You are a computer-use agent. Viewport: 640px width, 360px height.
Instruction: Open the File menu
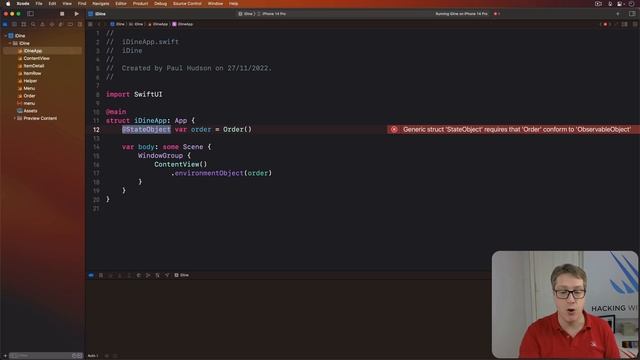pos(39,4)
